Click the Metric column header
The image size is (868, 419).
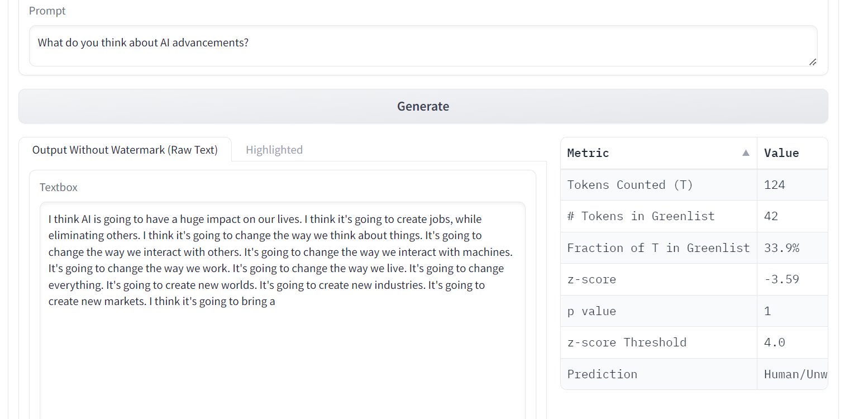click(659, 153)
